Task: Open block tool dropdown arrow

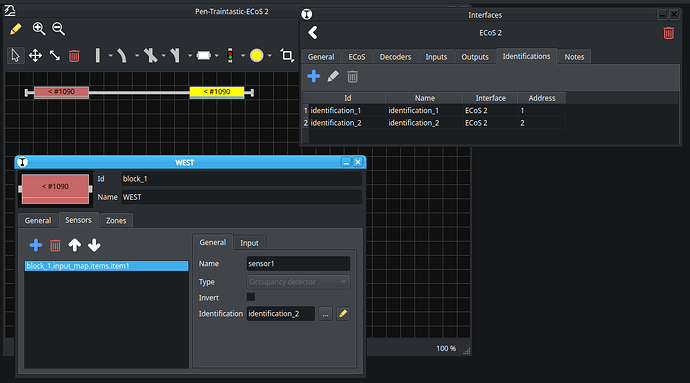Action: pos(217,56)
